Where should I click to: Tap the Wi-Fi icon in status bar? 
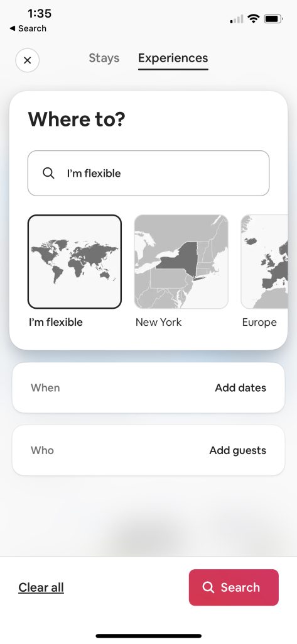point(254,18)
